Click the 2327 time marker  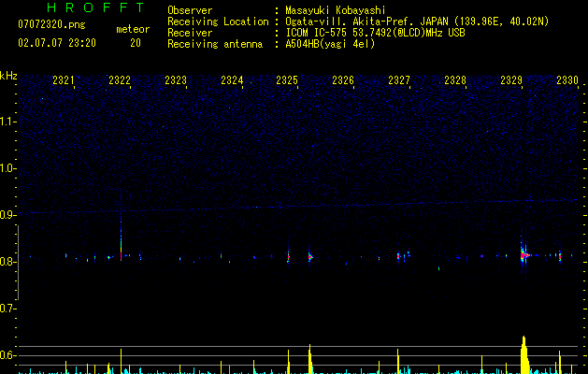(x=399, y=80)
